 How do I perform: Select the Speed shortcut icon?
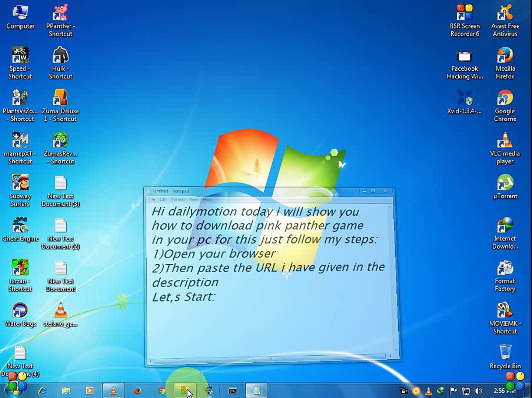[20, 63]
